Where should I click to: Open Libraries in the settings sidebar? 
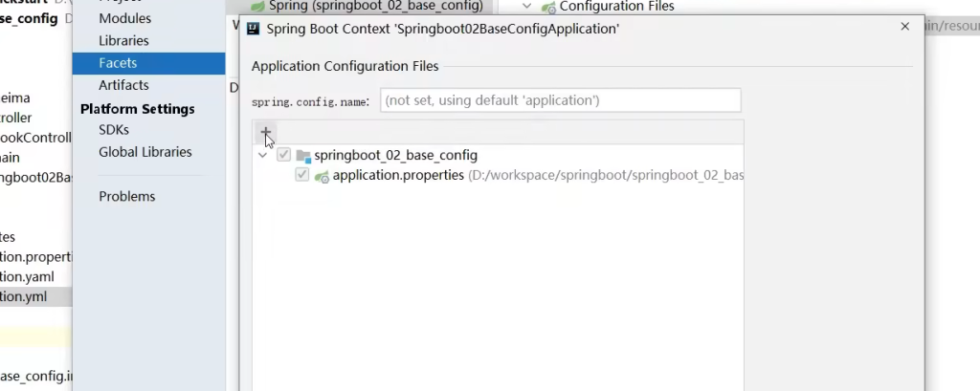[123, 40]
